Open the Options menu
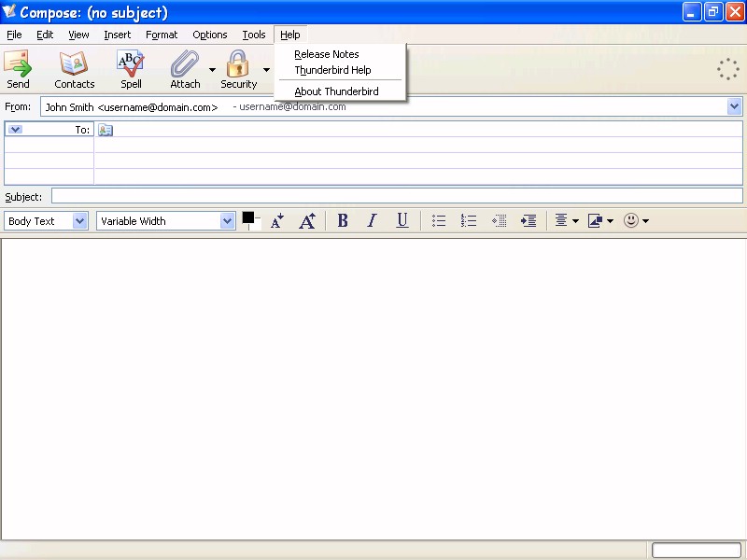747x560 pixels. pos(209,35)
